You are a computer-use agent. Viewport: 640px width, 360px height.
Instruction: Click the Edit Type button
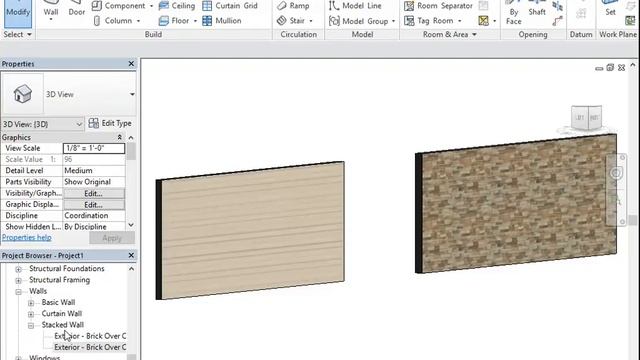coord(110,123)
